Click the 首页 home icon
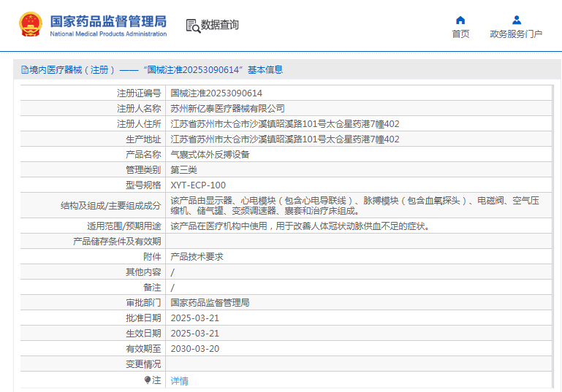 pos(460,20)
